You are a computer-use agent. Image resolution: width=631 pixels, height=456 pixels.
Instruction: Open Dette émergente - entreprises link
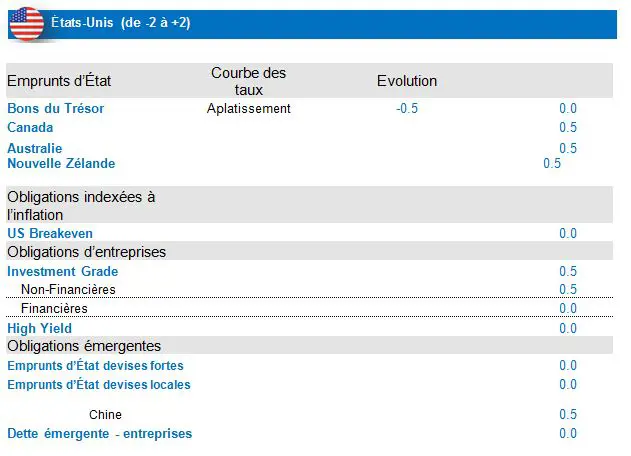point(99,433)
